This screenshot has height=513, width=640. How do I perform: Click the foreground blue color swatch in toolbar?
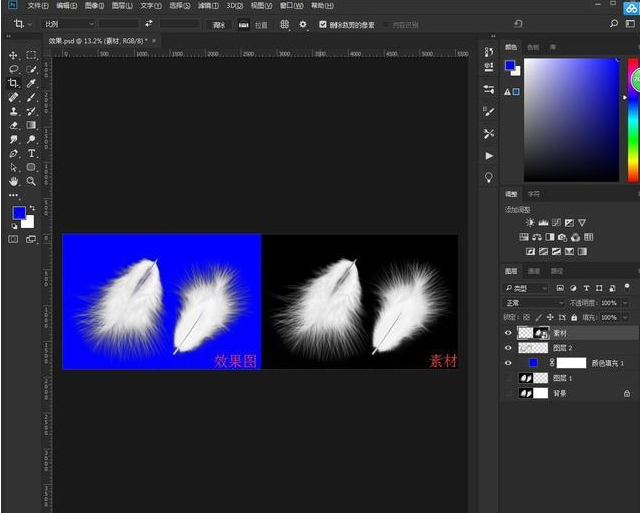click(x=19, y=213)
